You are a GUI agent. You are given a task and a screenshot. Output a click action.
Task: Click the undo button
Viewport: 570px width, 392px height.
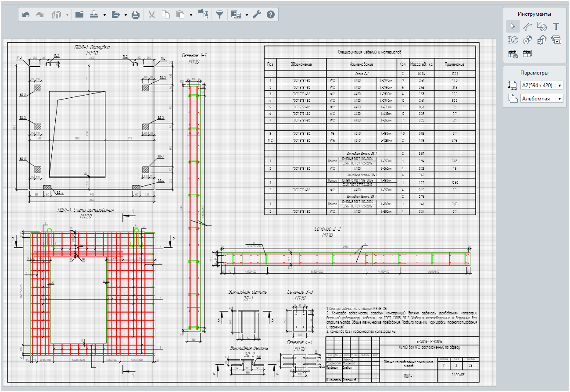pos(26,15)
